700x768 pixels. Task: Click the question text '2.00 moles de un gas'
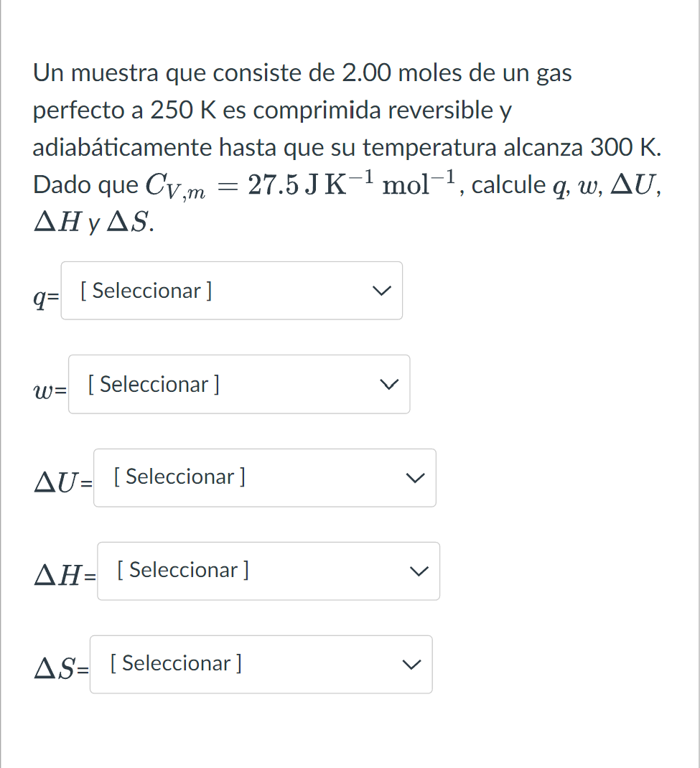pos(457,73)
